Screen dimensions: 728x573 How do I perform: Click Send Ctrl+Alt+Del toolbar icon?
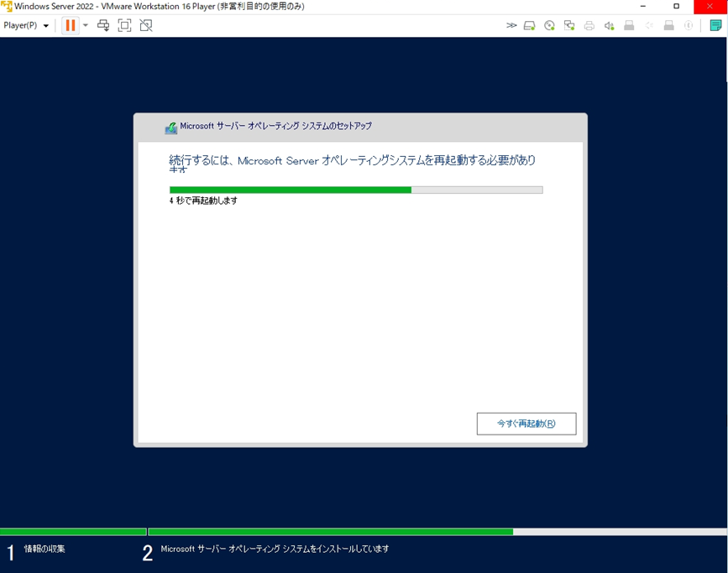click(103, 25)
